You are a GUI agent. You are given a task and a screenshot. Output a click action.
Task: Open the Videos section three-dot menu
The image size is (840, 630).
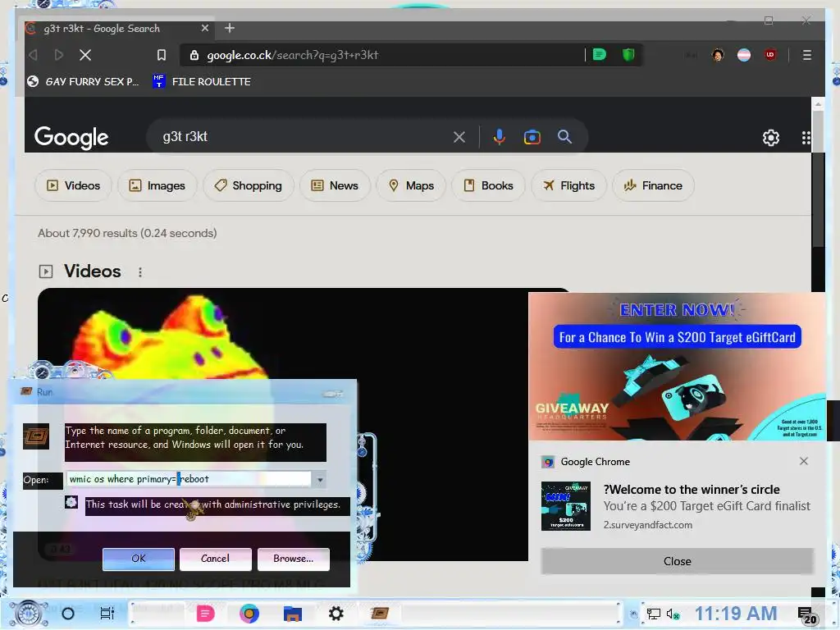pyautogui.click(x=140, y=272)
